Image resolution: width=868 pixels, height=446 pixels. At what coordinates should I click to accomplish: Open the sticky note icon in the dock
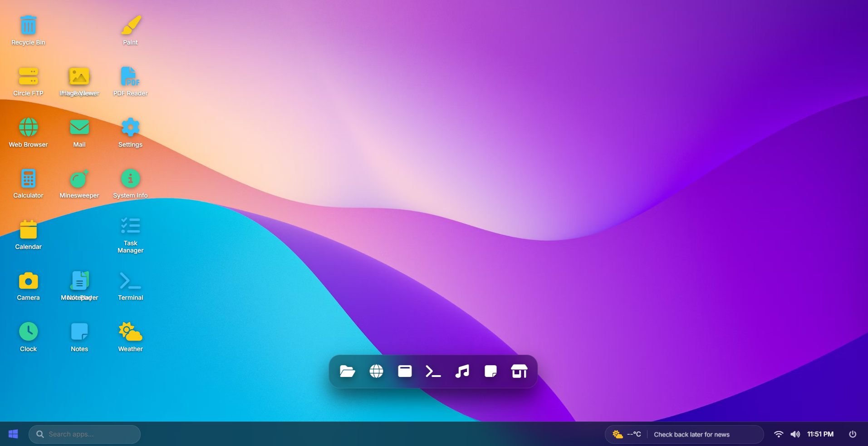click(x=490, y=372)
